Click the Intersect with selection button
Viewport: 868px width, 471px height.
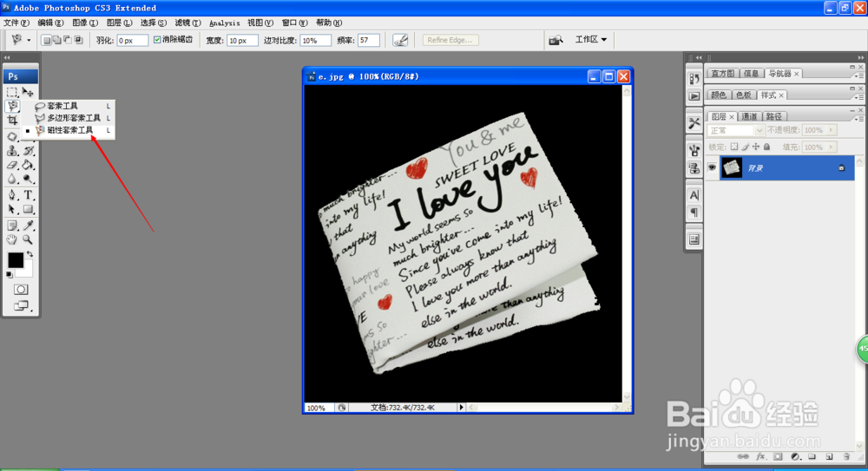78,40
